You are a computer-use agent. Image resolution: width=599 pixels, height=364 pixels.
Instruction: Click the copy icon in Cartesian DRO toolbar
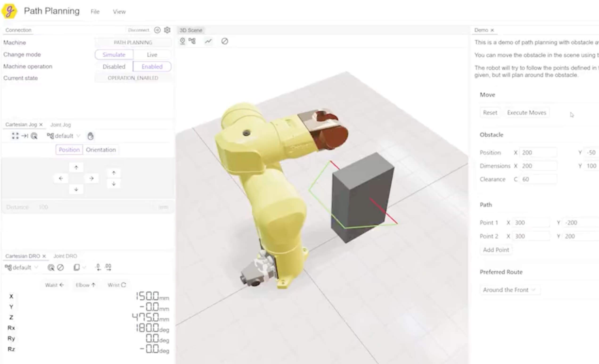(77, 267)
